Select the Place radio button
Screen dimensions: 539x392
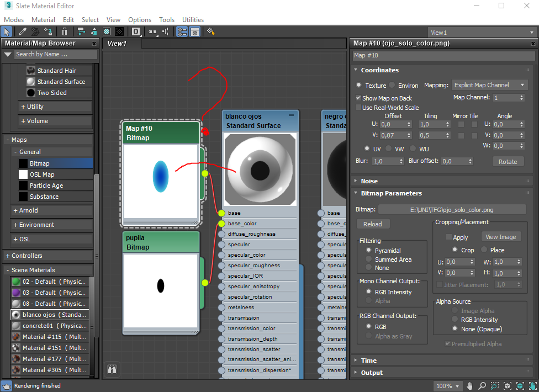point(484,250)
